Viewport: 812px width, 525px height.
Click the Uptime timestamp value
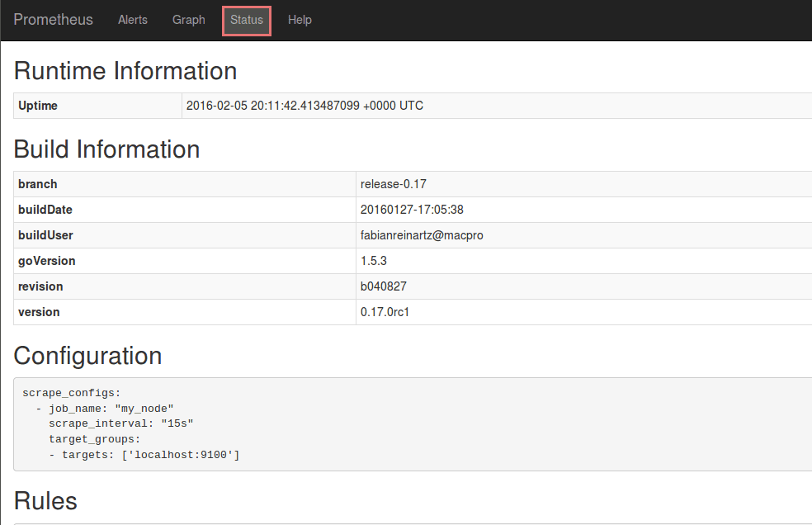(304, 106)
